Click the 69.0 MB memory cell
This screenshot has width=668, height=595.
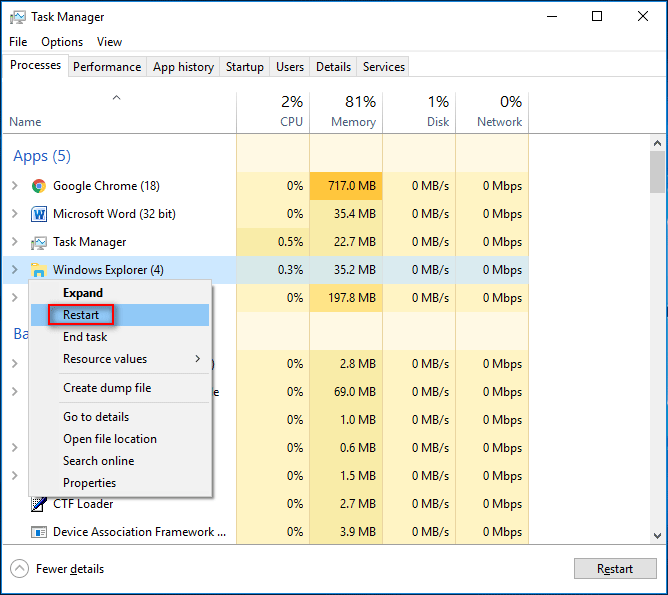(x=346, y=392)
